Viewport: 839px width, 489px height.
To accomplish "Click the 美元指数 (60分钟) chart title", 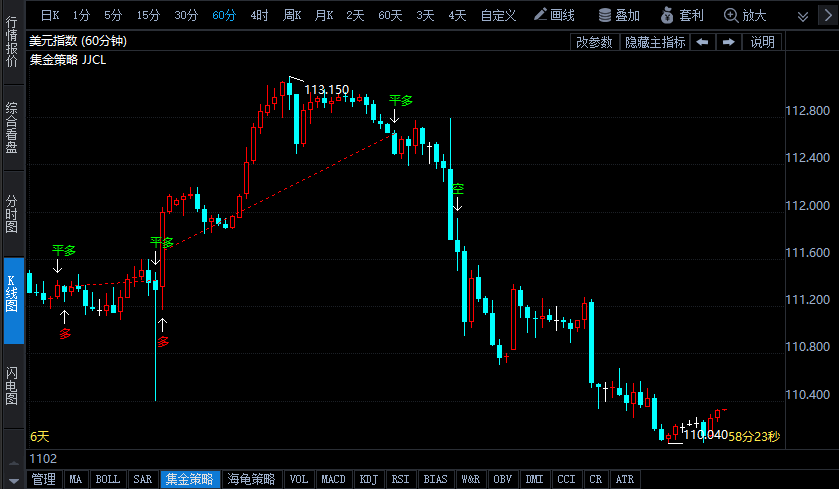I will pyautogui.click(x=78, y=41).
